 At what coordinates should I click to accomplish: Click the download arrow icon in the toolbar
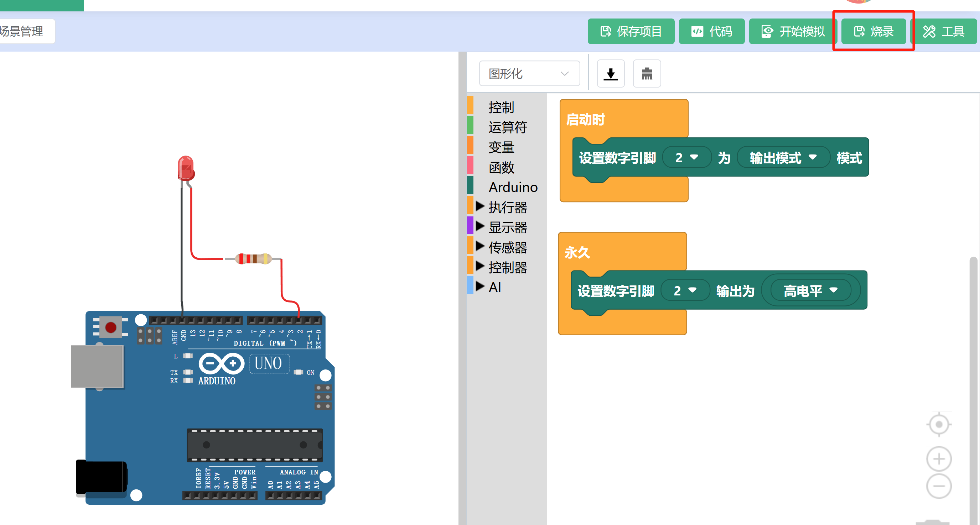tap(611, 74)
